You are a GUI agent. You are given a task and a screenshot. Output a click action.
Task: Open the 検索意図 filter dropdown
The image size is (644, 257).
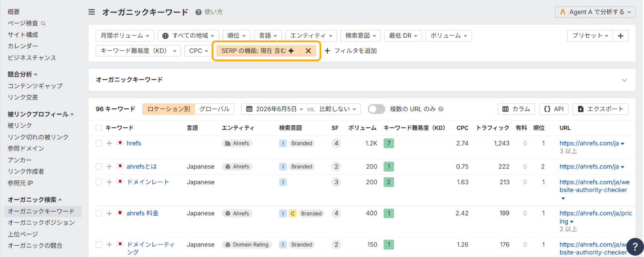pos(360,36)
